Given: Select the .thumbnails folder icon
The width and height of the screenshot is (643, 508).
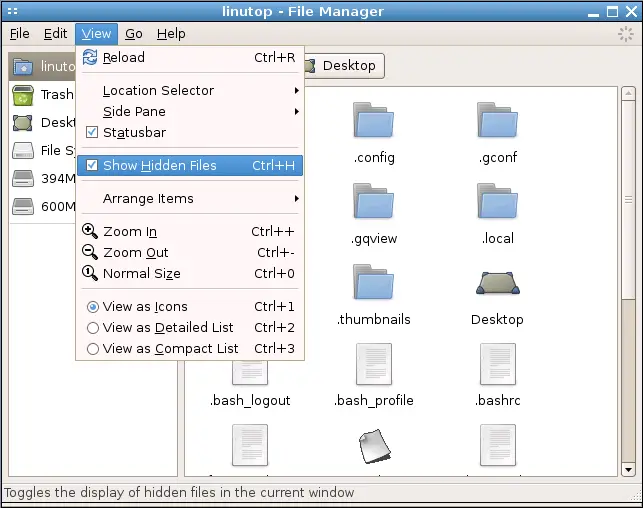Looking at the screenshot, I should tap(374, 282).
